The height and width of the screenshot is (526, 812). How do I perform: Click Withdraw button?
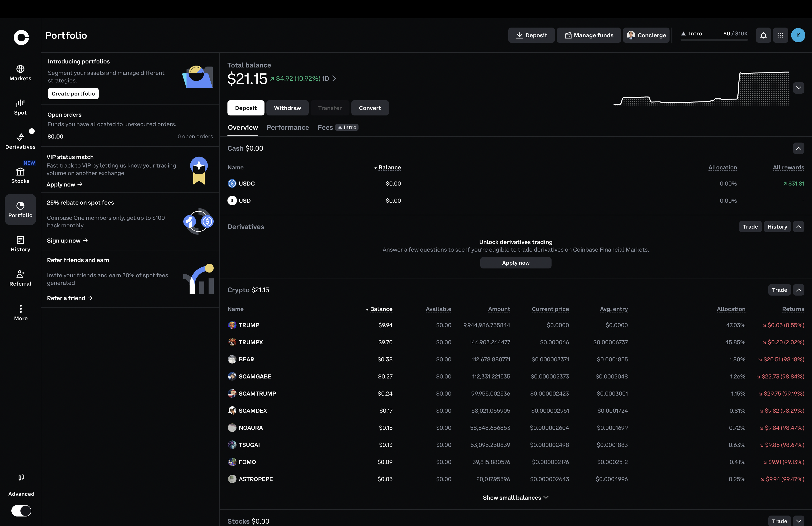(287, 108)
